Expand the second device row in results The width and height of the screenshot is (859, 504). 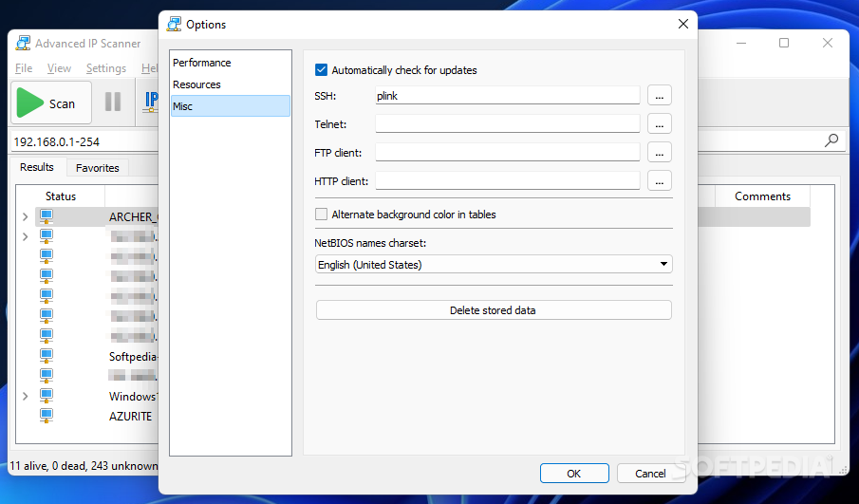point(26,236)
